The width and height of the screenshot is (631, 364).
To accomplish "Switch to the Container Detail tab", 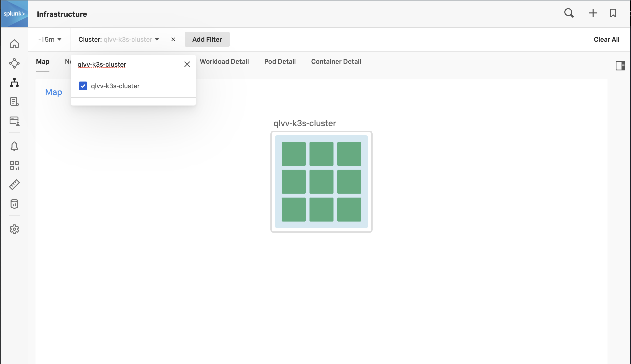I will click(x=336, y=61).
